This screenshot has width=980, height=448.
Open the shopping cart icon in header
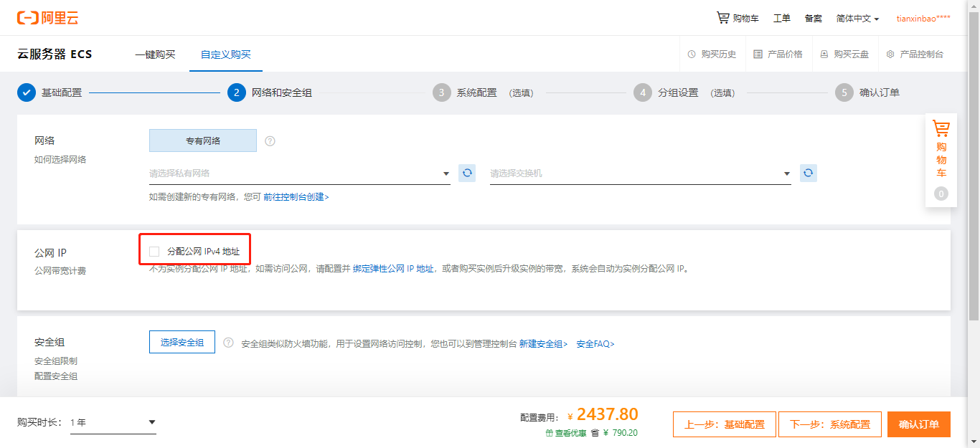(x=722, y=17)
